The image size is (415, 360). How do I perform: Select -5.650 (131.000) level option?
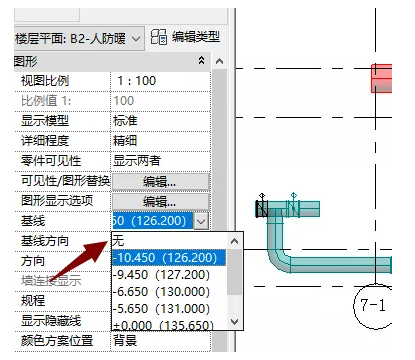pyautogui.click(x=169, y=308)
